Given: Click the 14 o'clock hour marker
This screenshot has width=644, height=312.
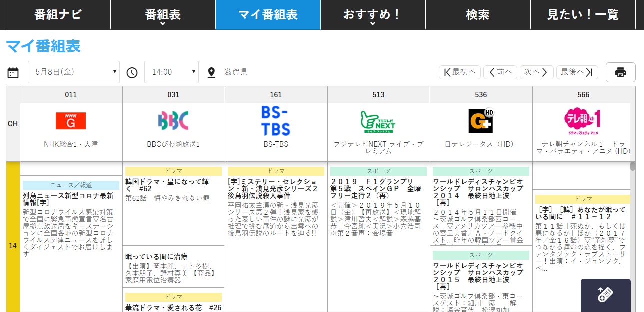Looking at the screenshot, I should click(13, 245).
